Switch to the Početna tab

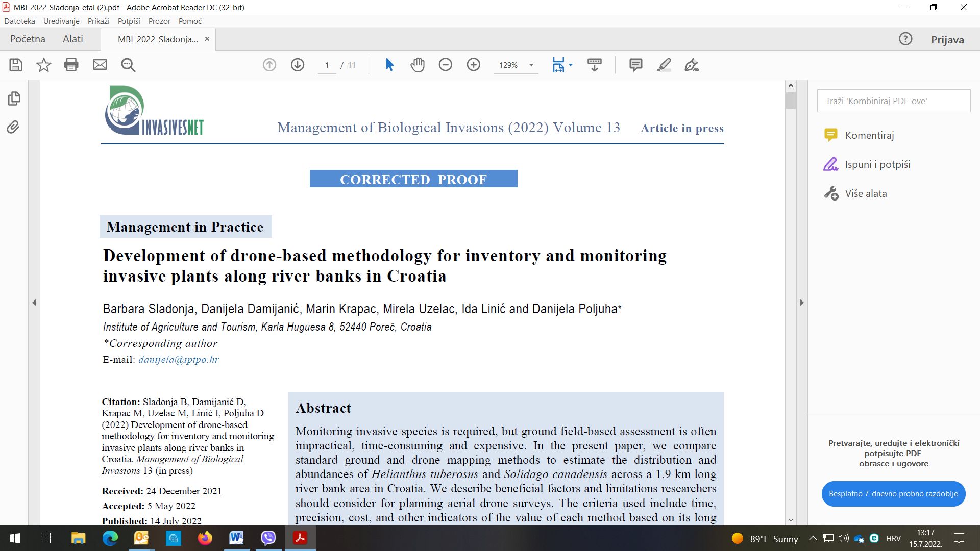point(28,39)
